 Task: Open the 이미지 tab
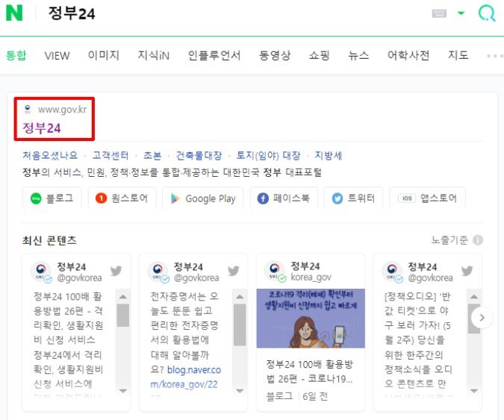click(104, 55)
